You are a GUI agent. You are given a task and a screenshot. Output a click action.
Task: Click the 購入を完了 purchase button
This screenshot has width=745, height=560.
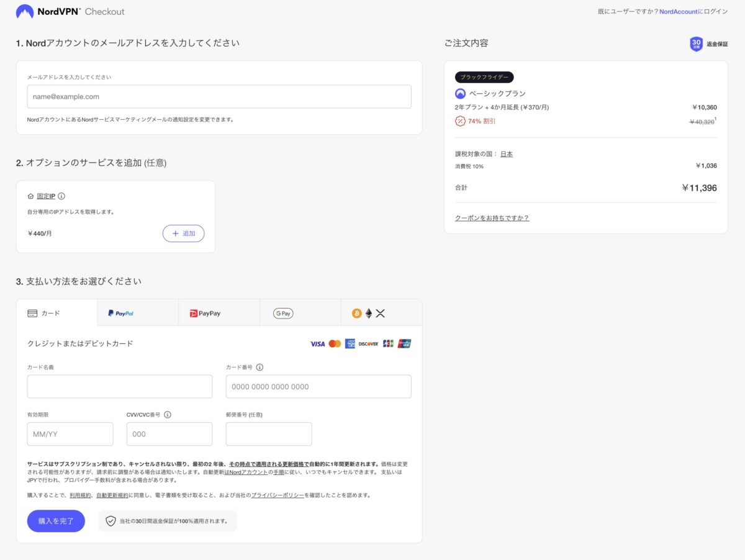pyautogui.click(x=56, y=521)
